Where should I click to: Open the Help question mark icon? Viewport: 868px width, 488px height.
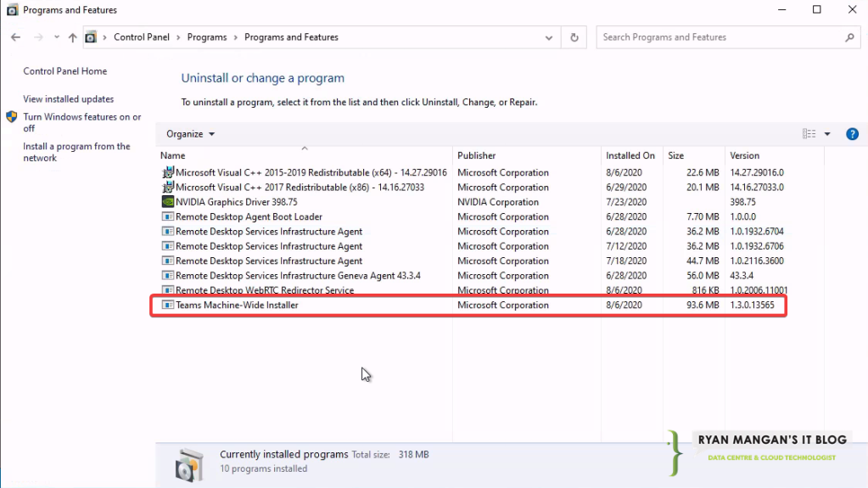(x=852, y=134)
